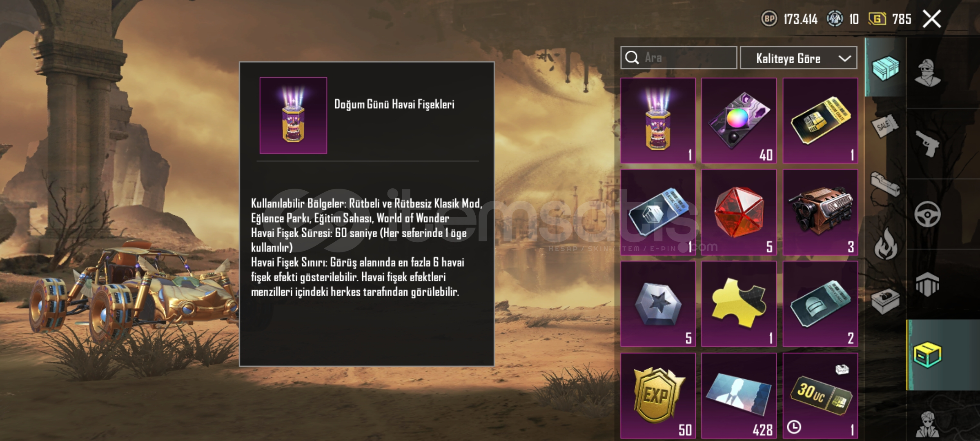
Task: Select the silver star medal item
Action: pos(658,304)
